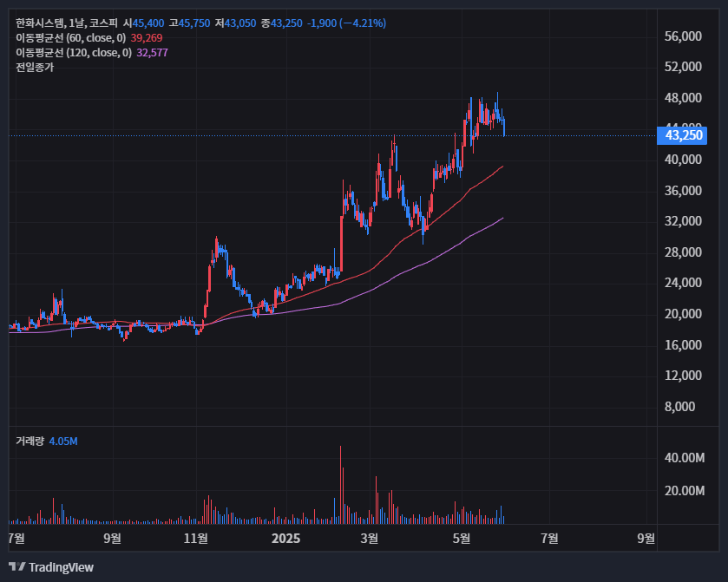This screenshot has height=582, width=728.
Task: Click the low price value 43,050
Action: click(240, 23)
